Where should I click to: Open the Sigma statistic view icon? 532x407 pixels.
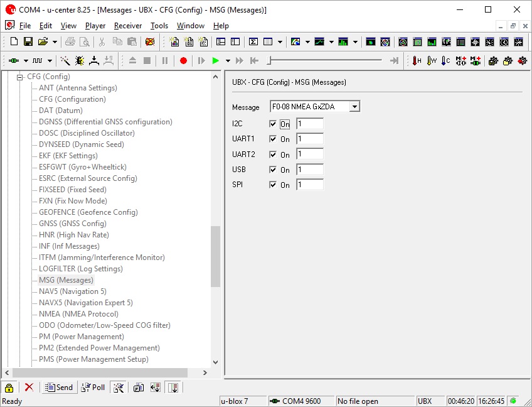click(253, 41)
